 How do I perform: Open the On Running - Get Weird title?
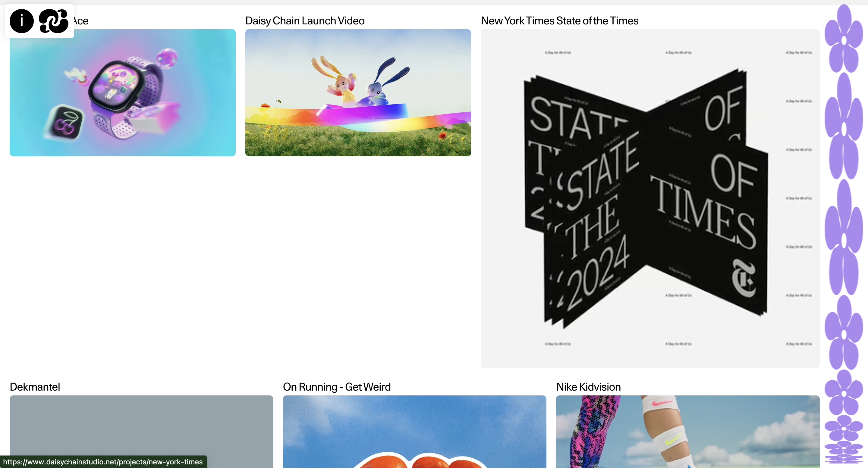tap(337, 387)
